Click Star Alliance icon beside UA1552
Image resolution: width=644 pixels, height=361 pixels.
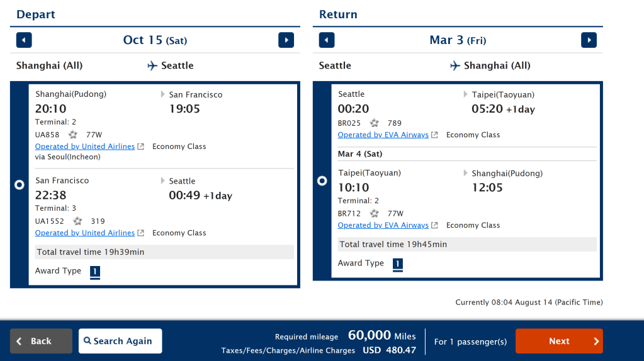(x=78, y=221)
